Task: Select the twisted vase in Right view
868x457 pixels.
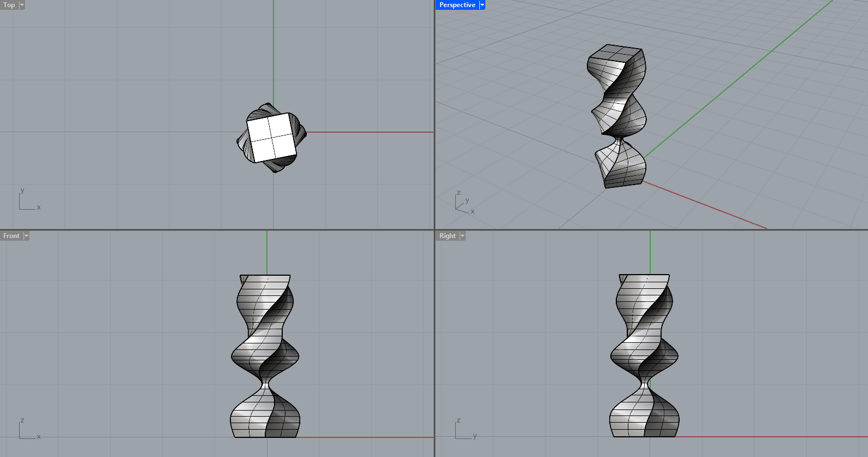Action: 644,356
